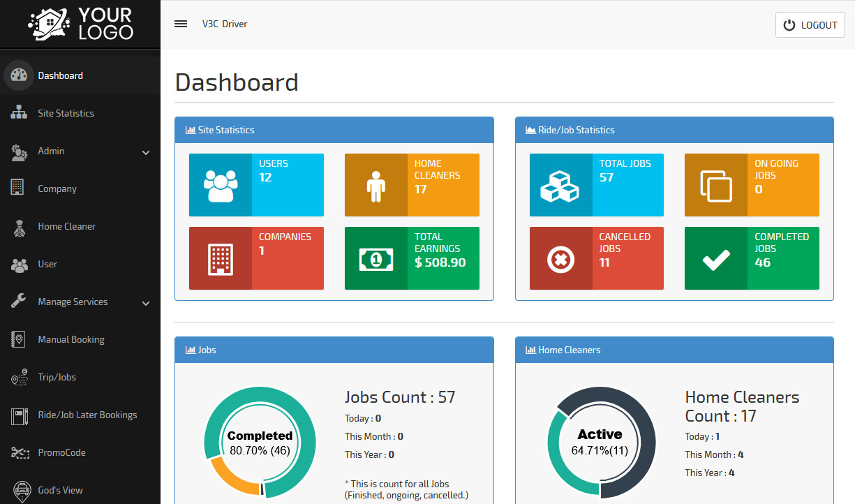Click the Cancelled Jobs cross-circle icon
855x504 pixels.
pyautogui.click(x=560, y=260)
